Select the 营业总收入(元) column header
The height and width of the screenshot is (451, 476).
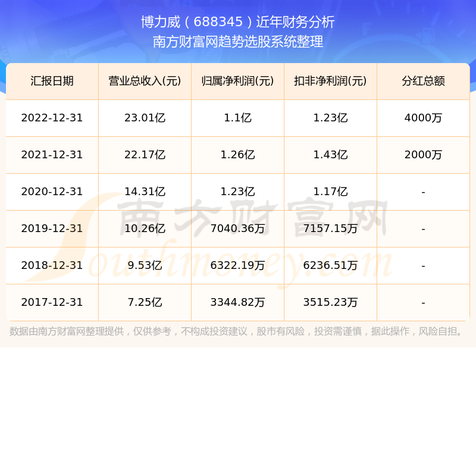click(x=145, y=81)
